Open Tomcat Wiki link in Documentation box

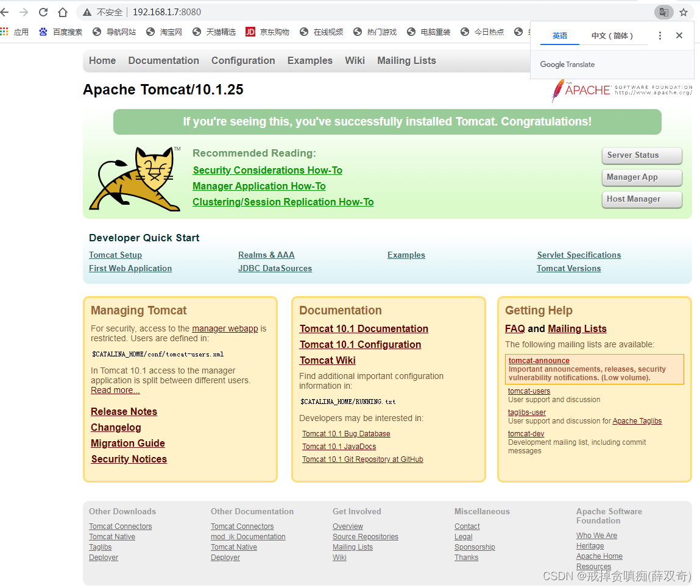(328, 360)
